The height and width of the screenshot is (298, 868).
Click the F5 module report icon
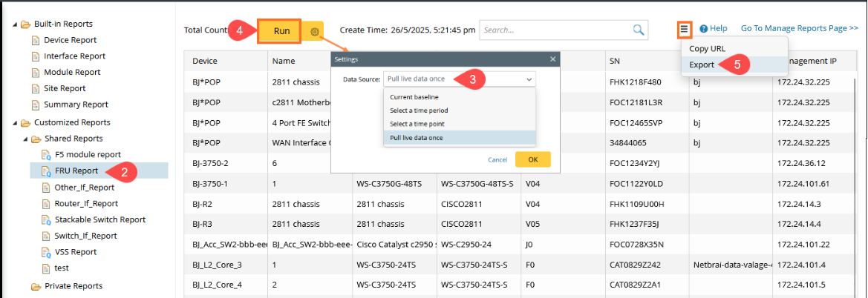pyautogui.click(x=46, y=155)
